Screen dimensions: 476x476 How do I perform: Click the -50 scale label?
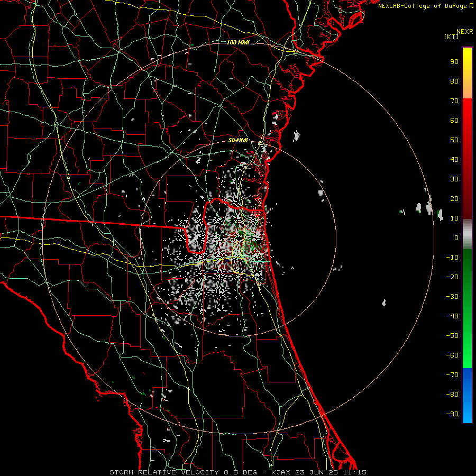(x=452, y=336)
